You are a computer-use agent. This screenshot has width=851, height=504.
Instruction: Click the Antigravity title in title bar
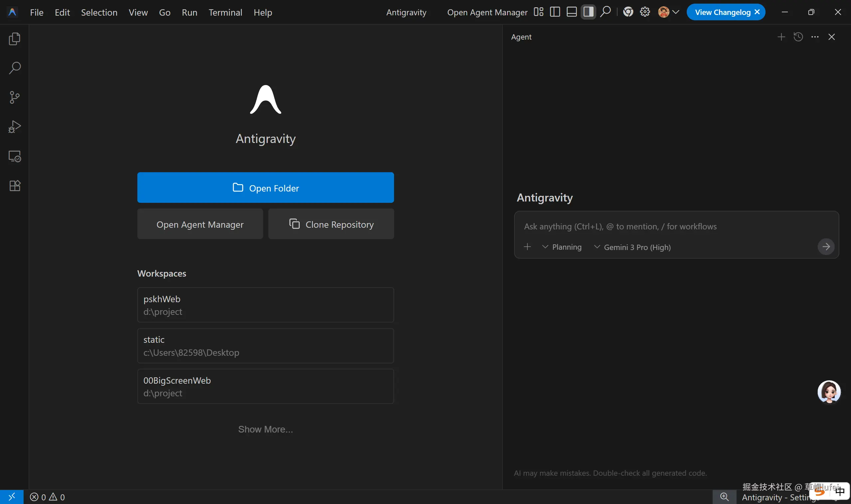406,13
